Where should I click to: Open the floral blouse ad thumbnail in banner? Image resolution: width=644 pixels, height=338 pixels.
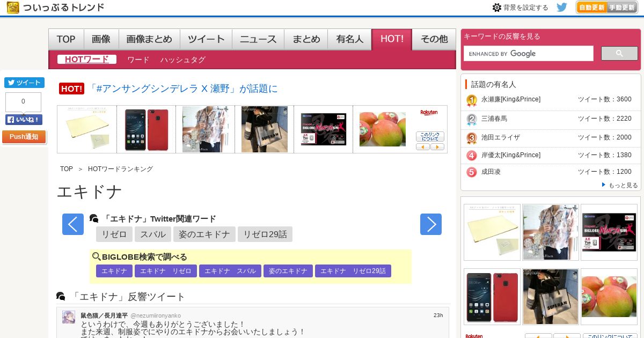pyautogui.click(x=206, y=129)
